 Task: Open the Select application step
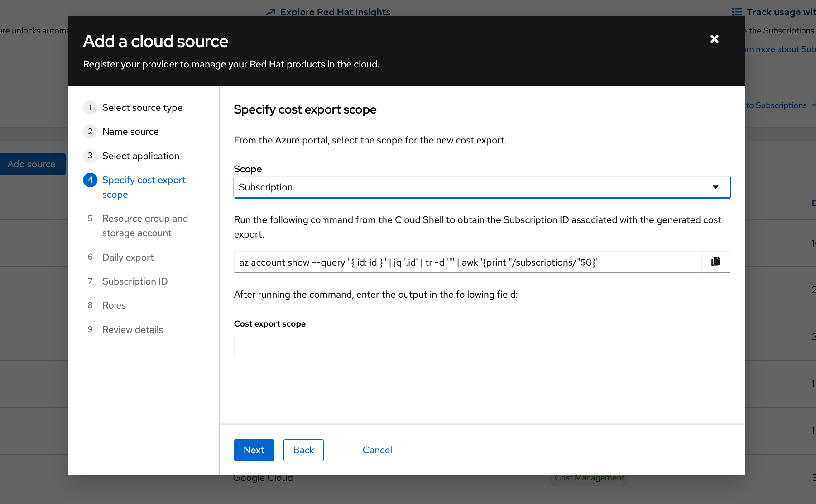click(140, 156)
